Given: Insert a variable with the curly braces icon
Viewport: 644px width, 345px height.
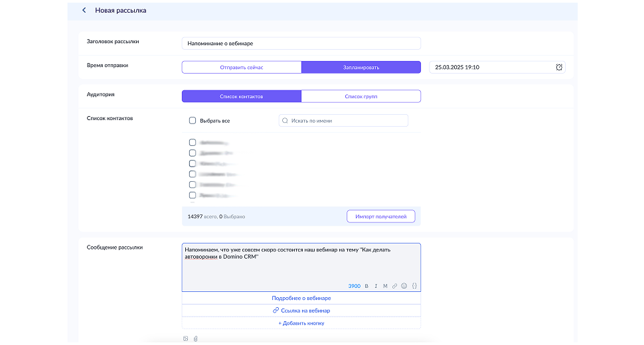Looking at the screenshot, I should click(x=414, y=286).
